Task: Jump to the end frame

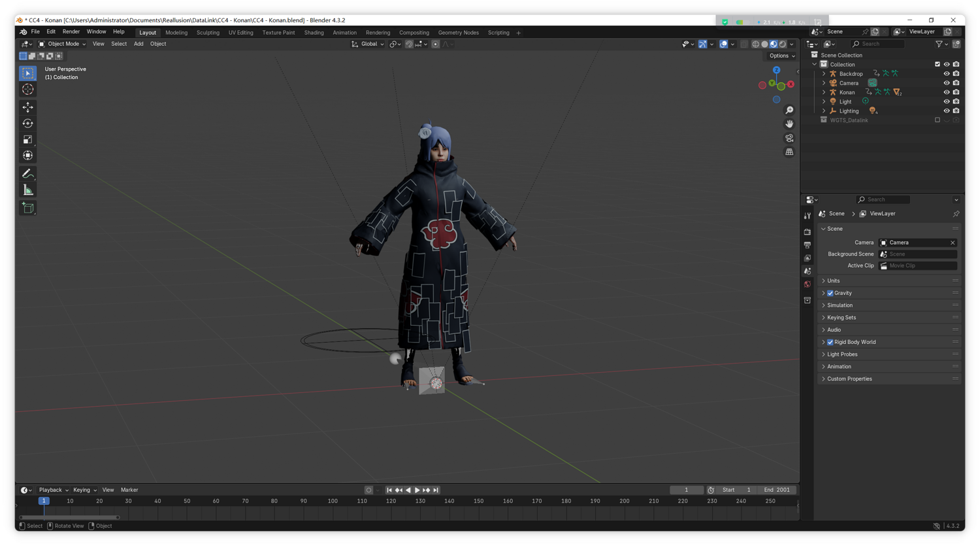Action: click(x=436, y=490)
